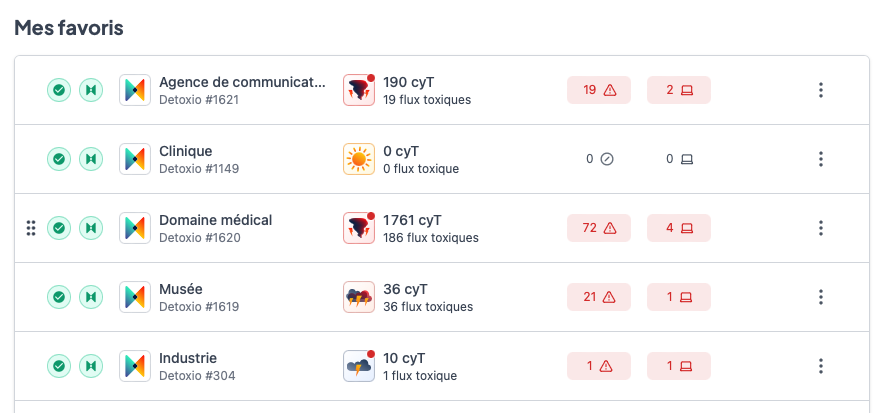Expand the kebab menu on the Industrie row
Image resolution: width=880 pixels, height=413 pixels.
(821, 366)
